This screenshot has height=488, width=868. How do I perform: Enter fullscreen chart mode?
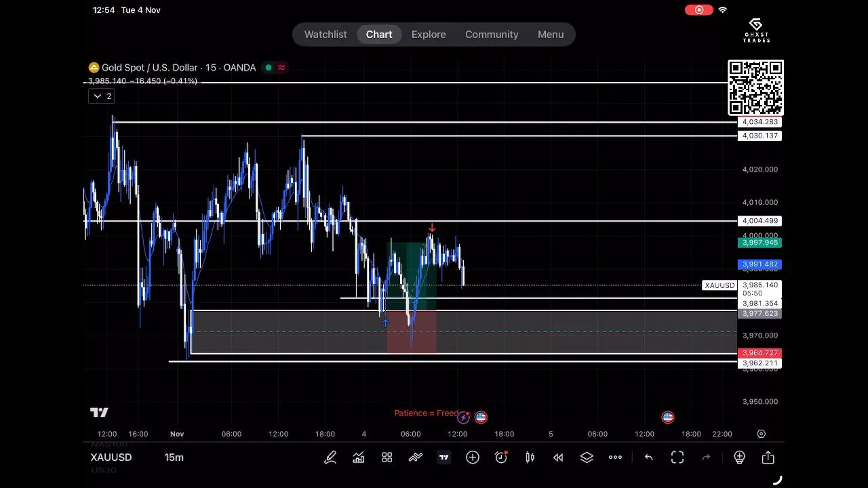pyautogui.click(x=677, y=457)
